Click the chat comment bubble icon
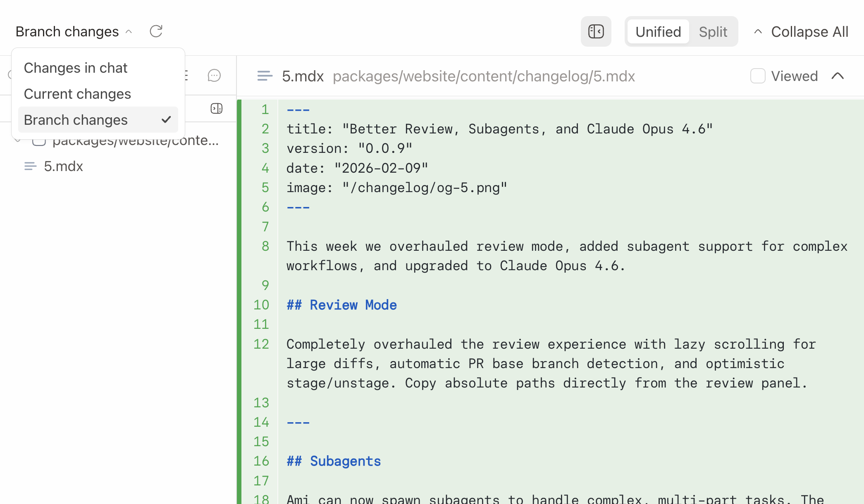This screenshot has width=864, height=504. 214,76
